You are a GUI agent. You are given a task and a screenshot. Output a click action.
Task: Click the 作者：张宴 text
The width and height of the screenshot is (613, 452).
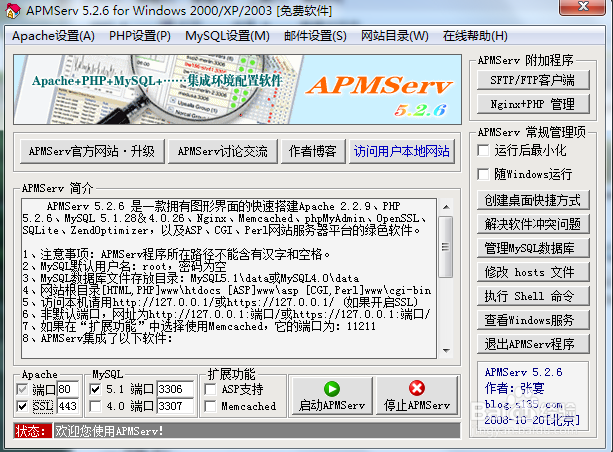click(x=514, y=388)
